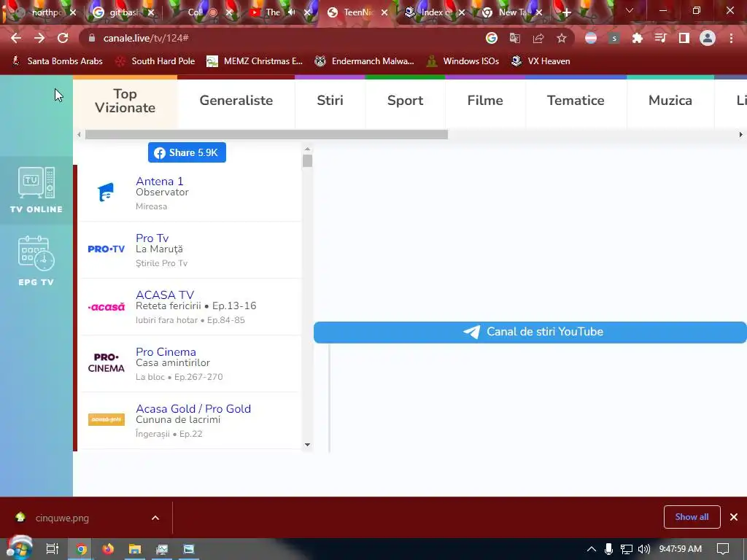Click the category bar scroll right arrow

coord(741,135)
